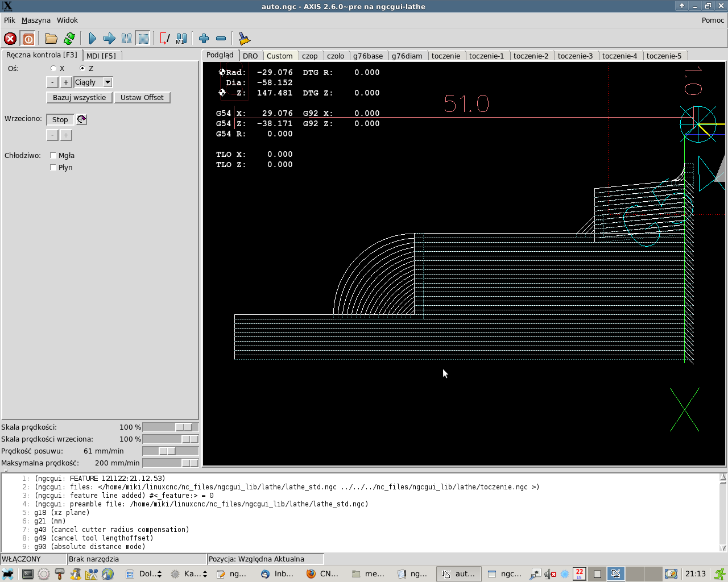The image size is (728, 582).
Task: Step through program with next-line arrow icon
Action: [x=109, y=39]
